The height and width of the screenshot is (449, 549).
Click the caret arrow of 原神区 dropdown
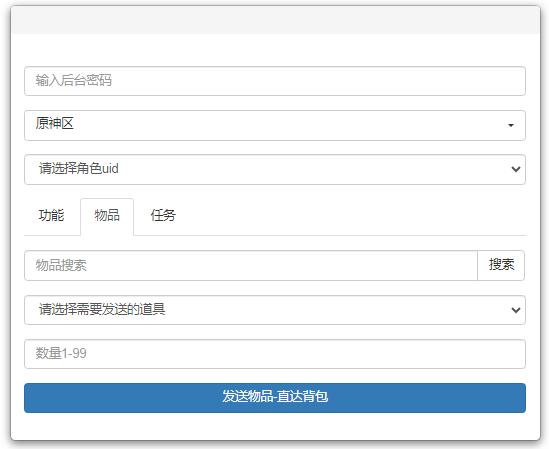tap(511, 125)
